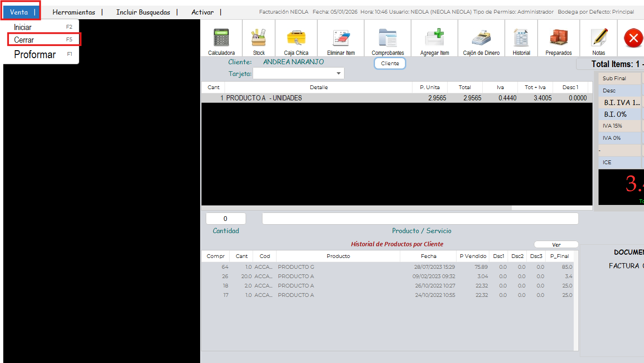Open the Herramientas menu
Screen dimensions: 644x363
click(x=74, y=12)
